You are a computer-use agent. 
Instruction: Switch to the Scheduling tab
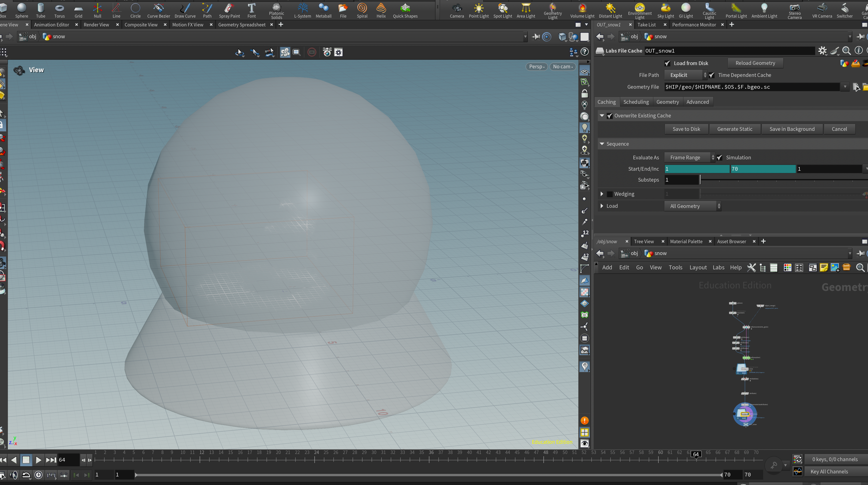636,102
